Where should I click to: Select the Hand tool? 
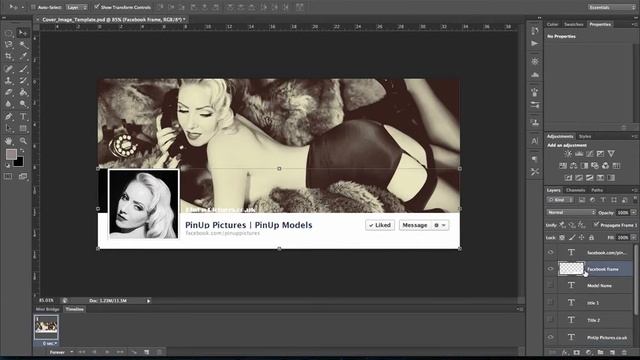[9, 141]
